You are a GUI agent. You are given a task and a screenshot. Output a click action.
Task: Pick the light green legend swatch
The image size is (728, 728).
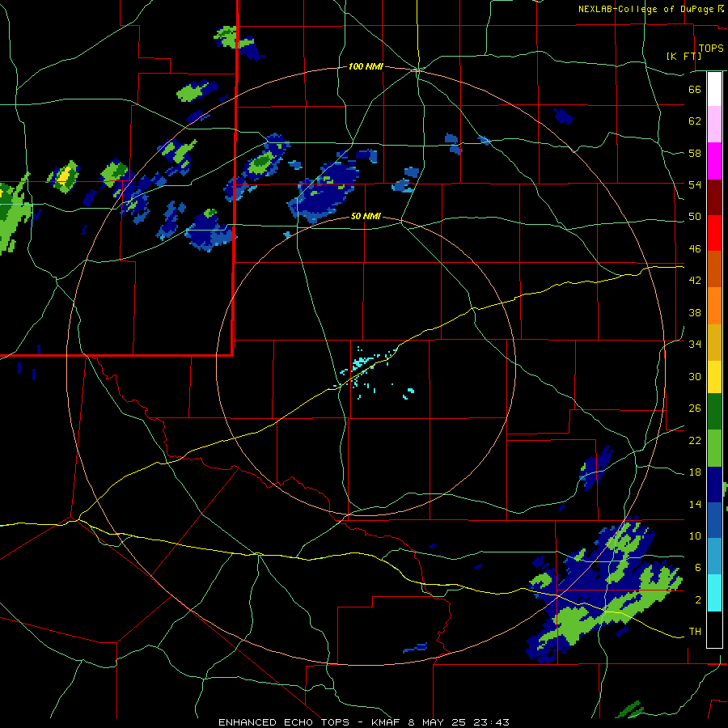(x=714, y=448)
